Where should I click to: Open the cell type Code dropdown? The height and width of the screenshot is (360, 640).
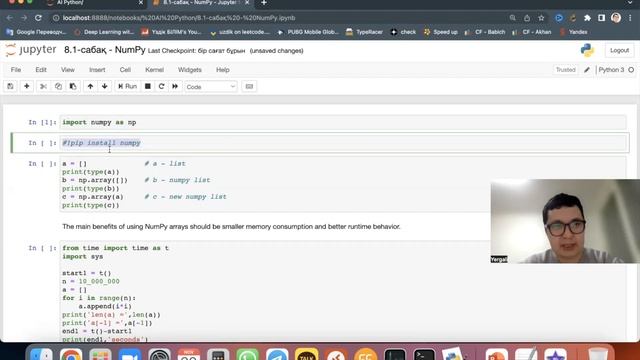(x=211, y=87)
